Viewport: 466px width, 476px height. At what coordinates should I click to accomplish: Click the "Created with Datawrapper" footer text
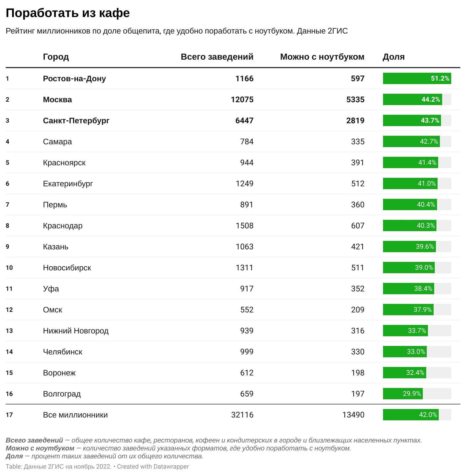[153, 467]
